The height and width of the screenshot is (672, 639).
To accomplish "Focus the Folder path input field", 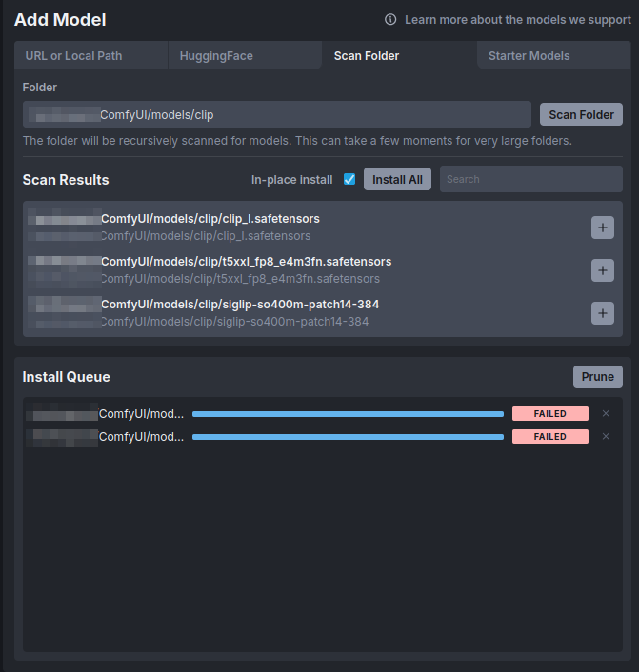I will click(277, 114).
